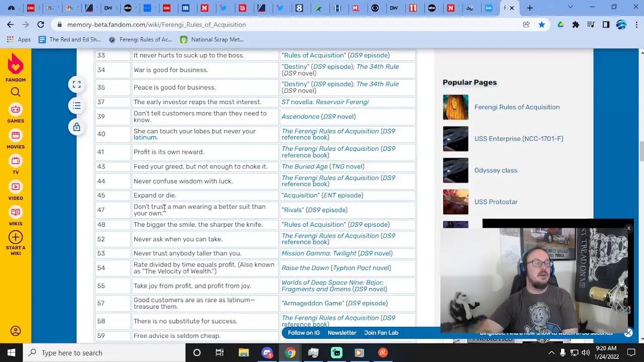Open the TV section in Fandom sidebar
Screen dimensions: 644x362
(16, 165)
